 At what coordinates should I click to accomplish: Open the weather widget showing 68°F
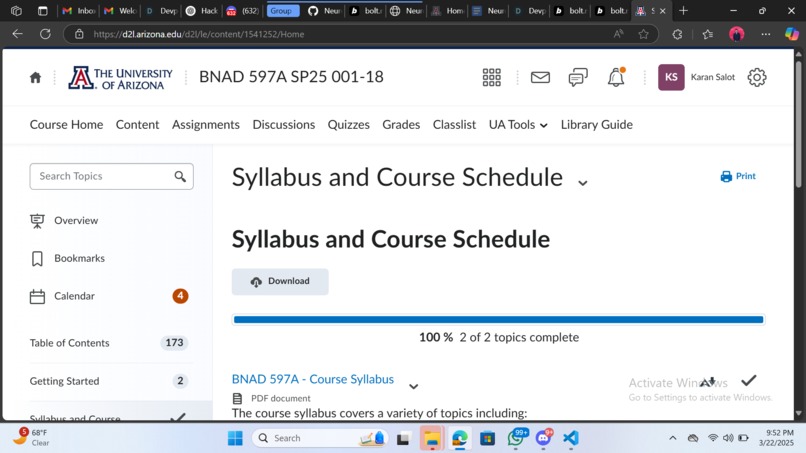pos(31,438)
